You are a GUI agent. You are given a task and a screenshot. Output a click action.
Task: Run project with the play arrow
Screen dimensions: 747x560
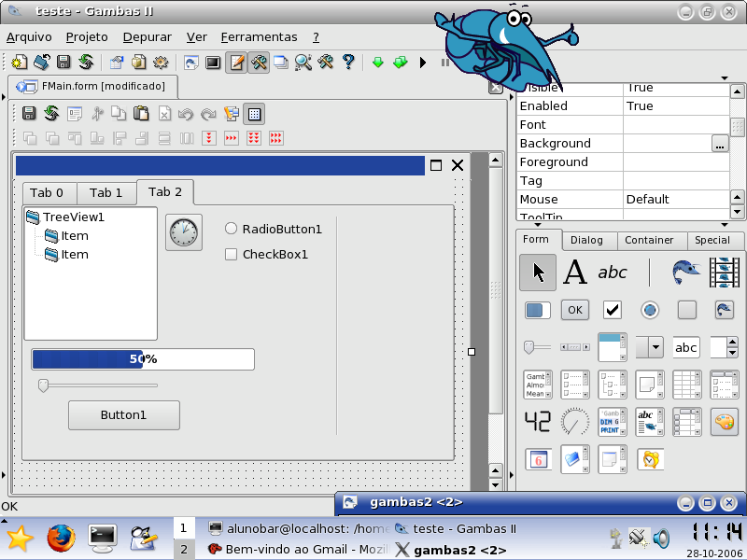pos(423,63)
